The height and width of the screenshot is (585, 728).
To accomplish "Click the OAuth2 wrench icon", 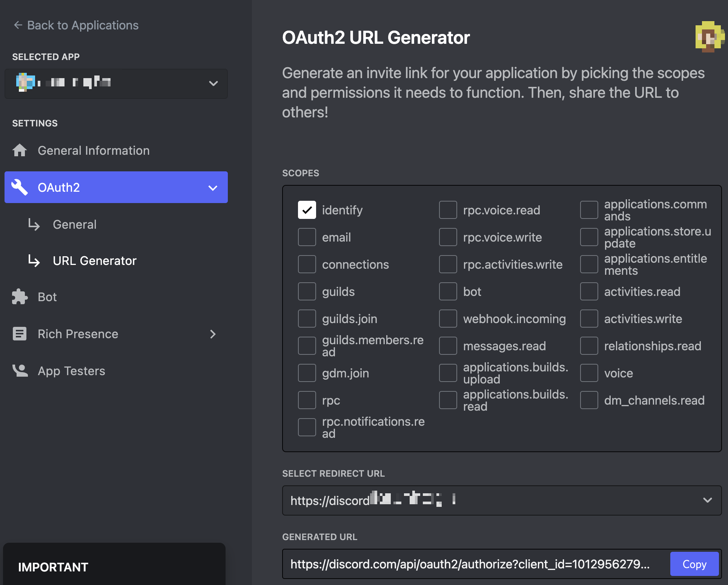I will [20, 187].
